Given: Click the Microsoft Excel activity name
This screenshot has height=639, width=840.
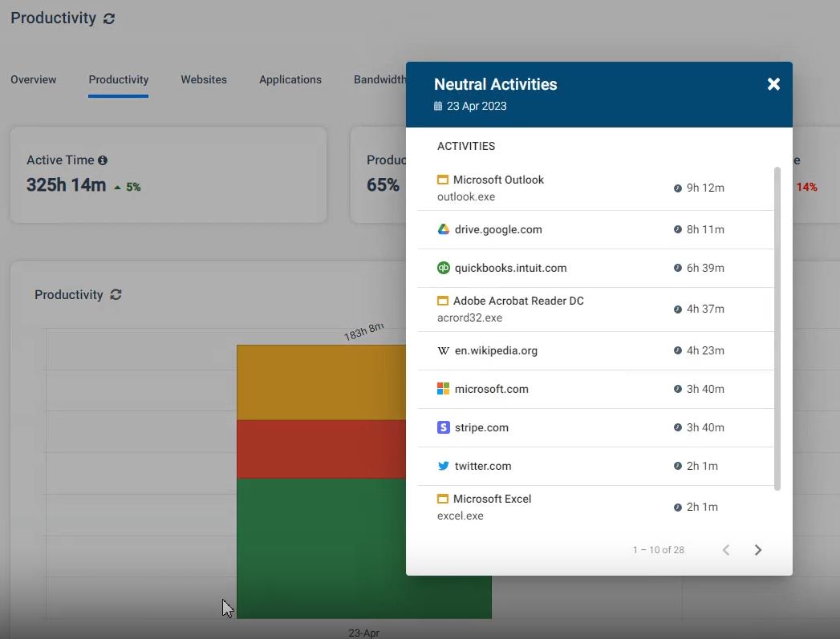Looking at the screenshot, I should [493, 499].
